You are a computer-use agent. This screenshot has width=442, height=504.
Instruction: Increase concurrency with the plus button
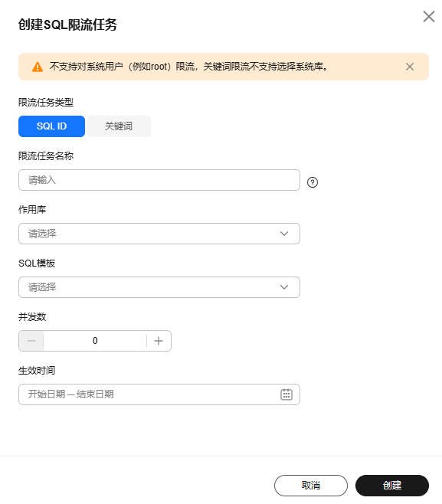[x=159, y=341]
